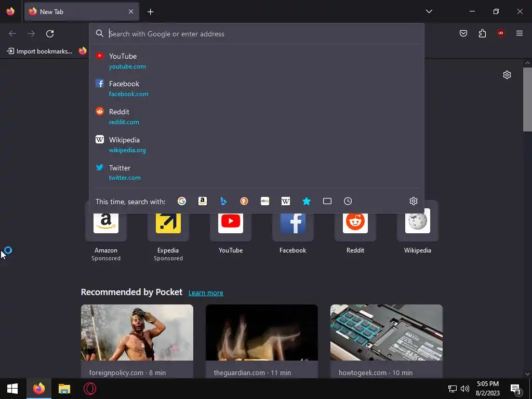Open a new tab with plus button
Viewport: 532px width, 399px height.
150,12
